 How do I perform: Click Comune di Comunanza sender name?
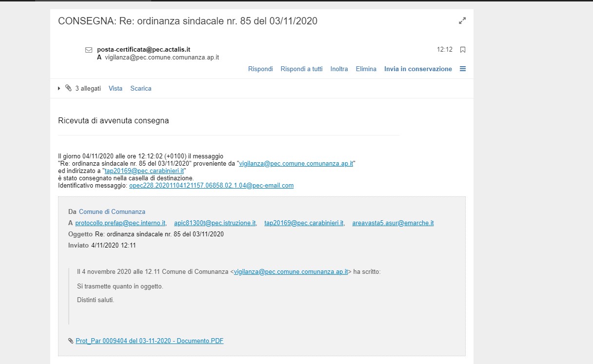[x=112, y=212]
